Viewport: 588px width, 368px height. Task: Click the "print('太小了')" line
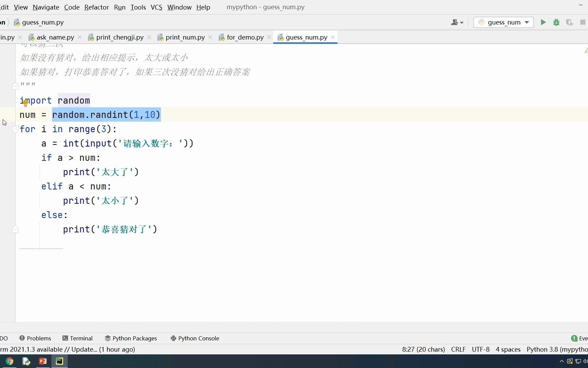[x=101, y=201]
